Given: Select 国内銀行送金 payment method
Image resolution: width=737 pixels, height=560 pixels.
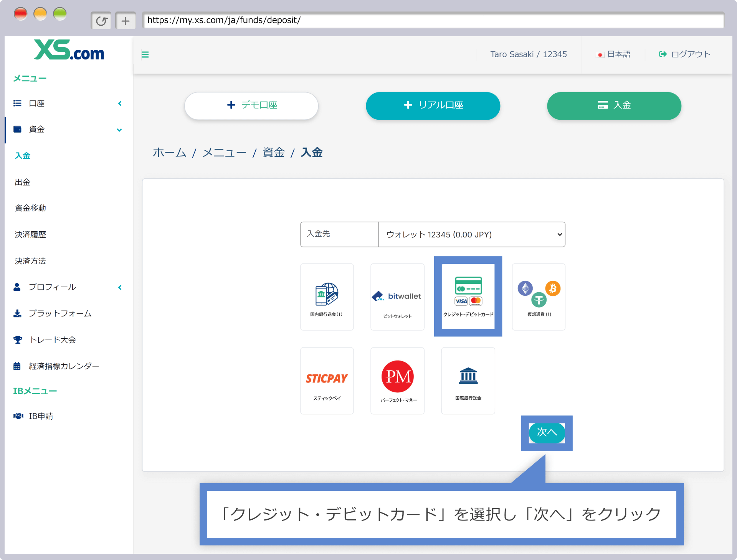Looking at the screenshot, I should point(327,296).
